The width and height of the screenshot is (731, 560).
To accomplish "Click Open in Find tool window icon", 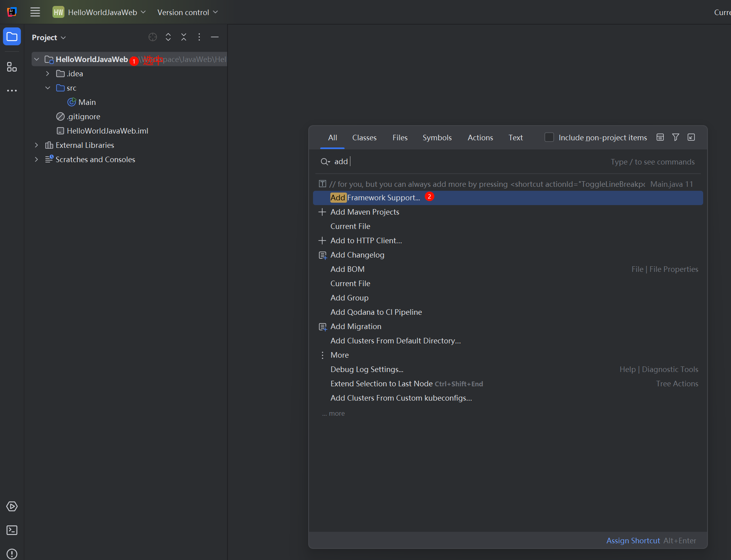I will 691,137.
